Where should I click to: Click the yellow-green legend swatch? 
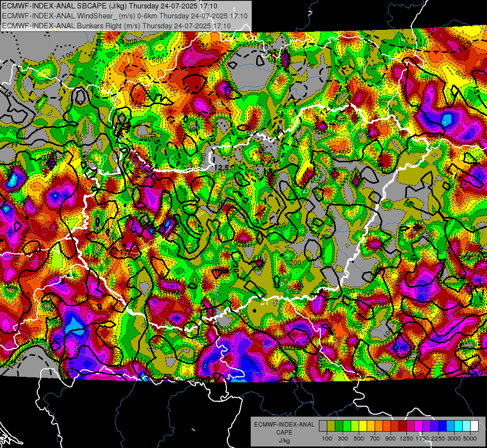tap(355, 426)
